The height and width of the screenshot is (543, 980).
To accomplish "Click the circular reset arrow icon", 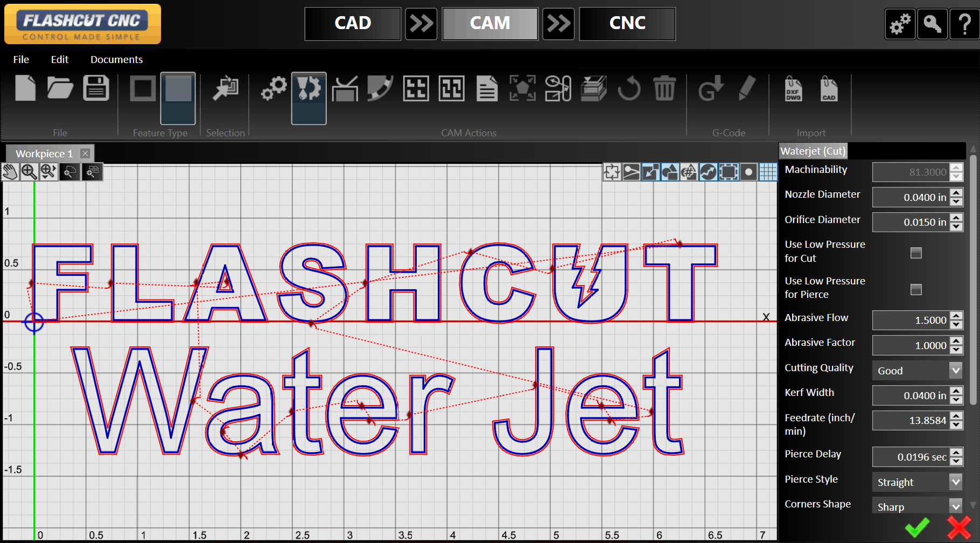I will [x=629, y=88].
